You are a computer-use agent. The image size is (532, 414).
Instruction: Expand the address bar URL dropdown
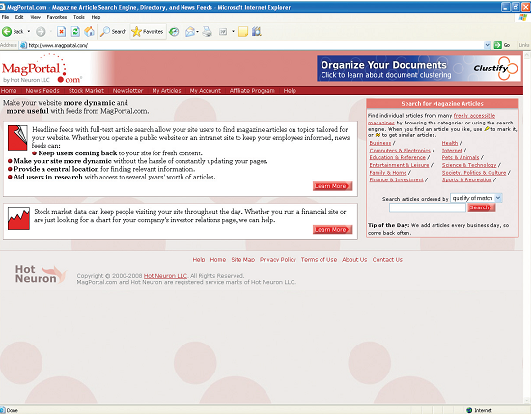tap(488, 45)
